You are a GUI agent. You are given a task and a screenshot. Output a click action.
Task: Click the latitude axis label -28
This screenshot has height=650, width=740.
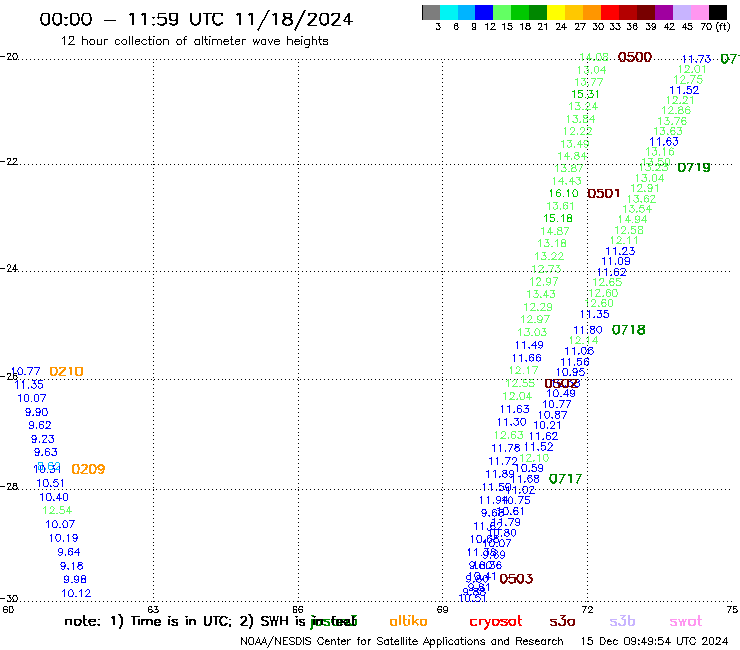(9, 486)
